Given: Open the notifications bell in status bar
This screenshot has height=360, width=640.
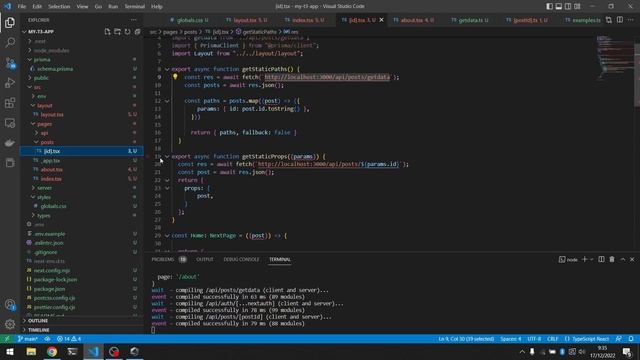Looking at the screenshot, I should click(x=631, y=339).
